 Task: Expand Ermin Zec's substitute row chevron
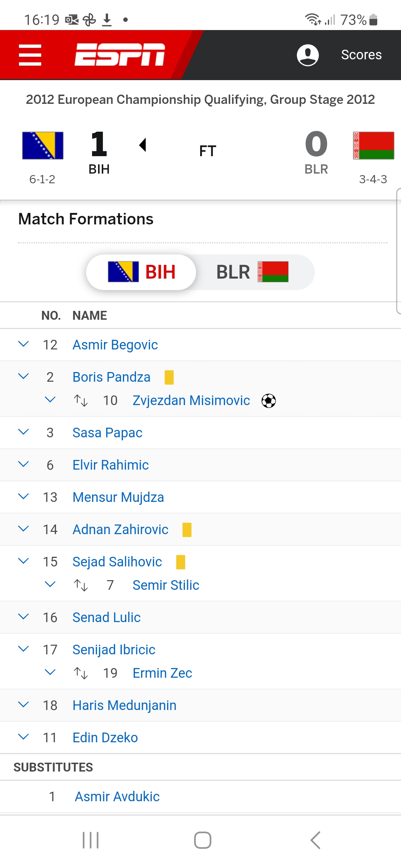[50, 673]
